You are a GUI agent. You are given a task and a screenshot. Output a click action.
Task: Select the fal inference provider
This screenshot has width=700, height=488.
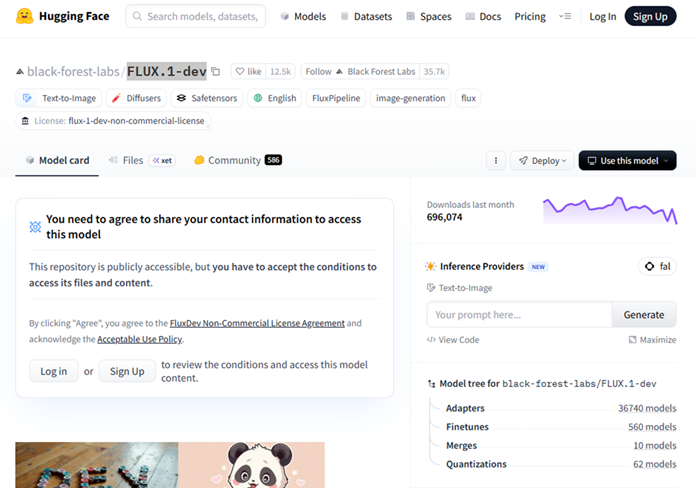coord(657,267)
